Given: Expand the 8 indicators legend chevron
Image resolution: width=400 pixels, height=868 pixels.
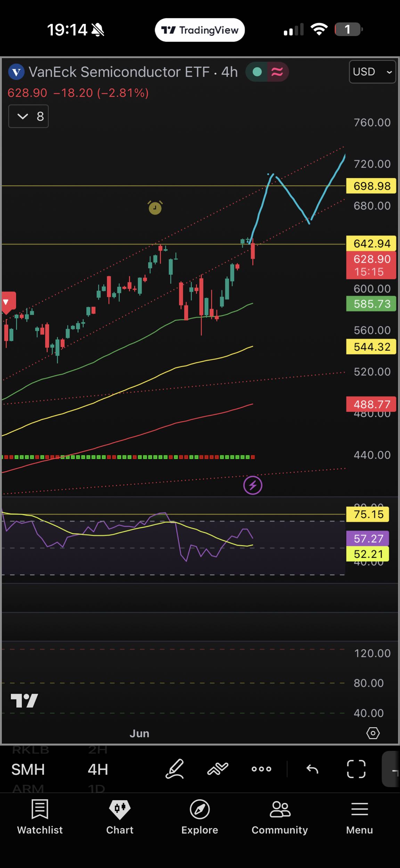Looking at the screenshot, I should click(28, 116).
